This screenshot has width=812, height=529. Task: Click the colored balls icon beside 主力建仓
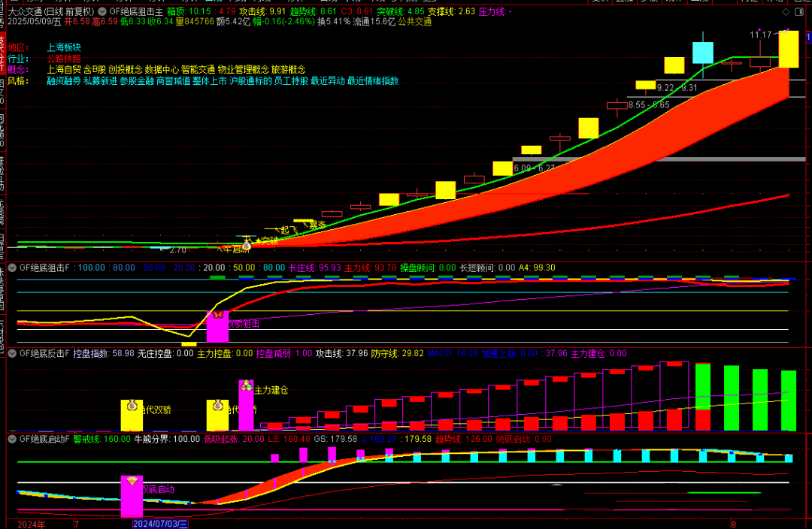pos(247,385)
